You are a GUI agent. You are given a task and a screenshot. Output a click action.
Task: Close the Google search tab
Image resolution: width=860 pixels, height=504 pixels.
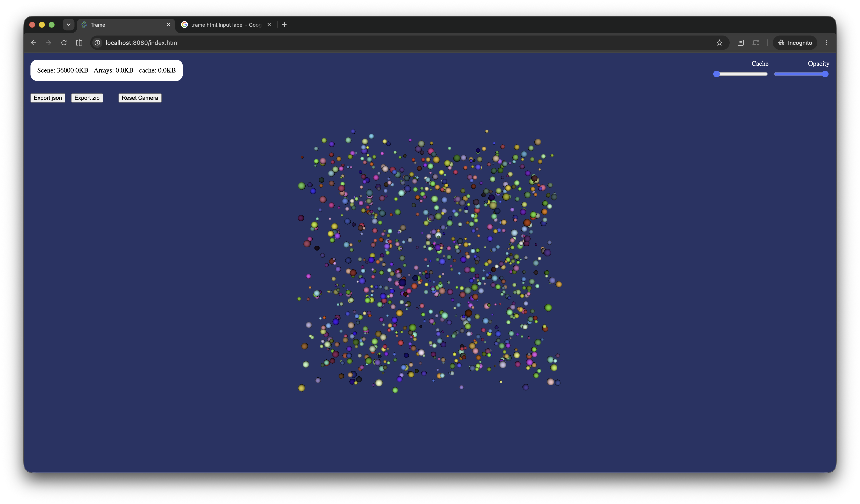point(269,25)
